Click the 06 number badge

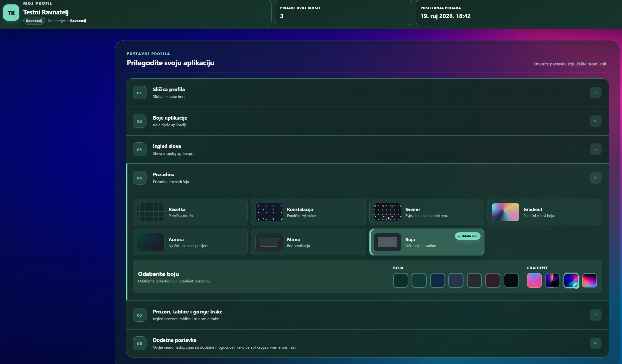coord(140,343)
